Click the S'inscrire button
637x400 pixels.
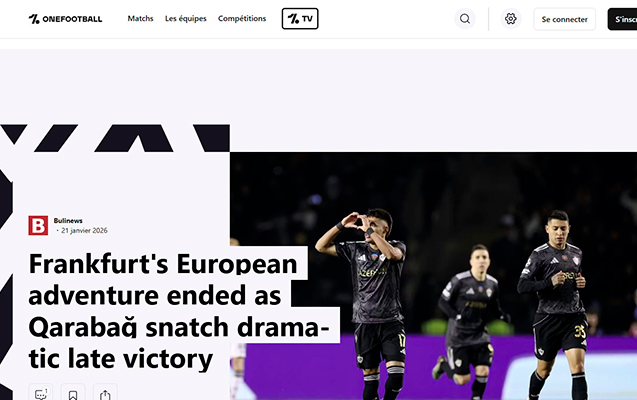[x=623, y=19]
